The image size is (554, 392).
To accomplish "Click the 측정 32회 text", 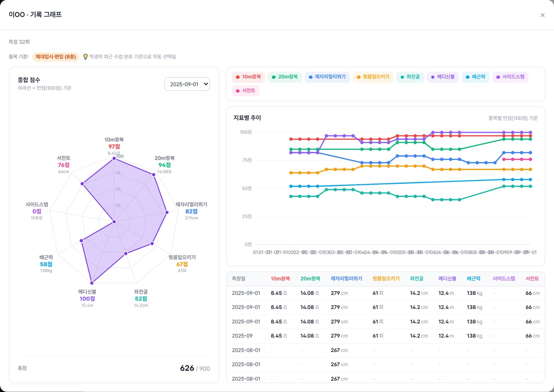I will (19, 42).
